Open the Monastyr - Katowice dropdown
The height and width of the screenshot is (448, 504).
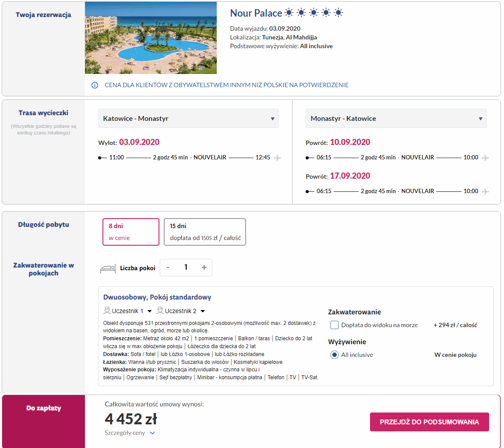tap(396, 118)
